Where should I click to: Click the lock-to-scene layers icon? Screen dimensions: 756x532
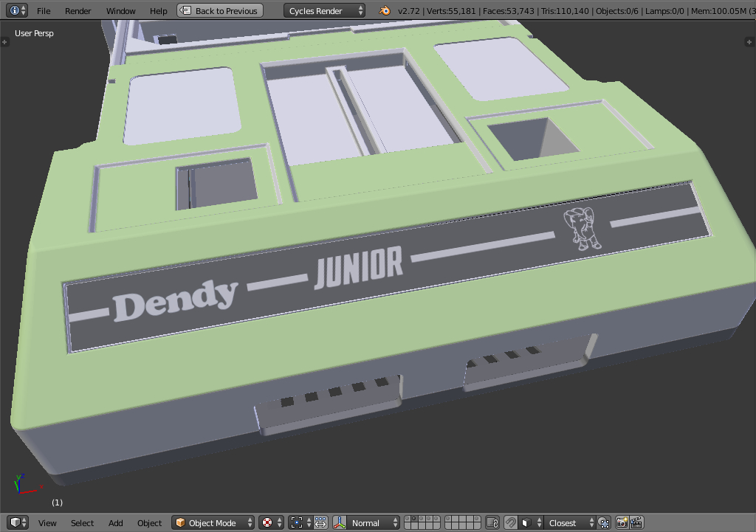[x=492, y=522]
